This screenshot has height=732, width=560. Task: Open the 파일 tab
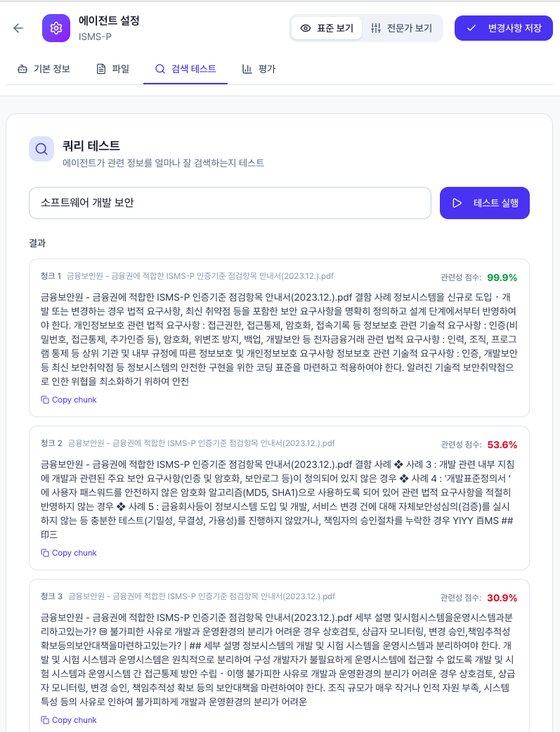pos(112,69)
